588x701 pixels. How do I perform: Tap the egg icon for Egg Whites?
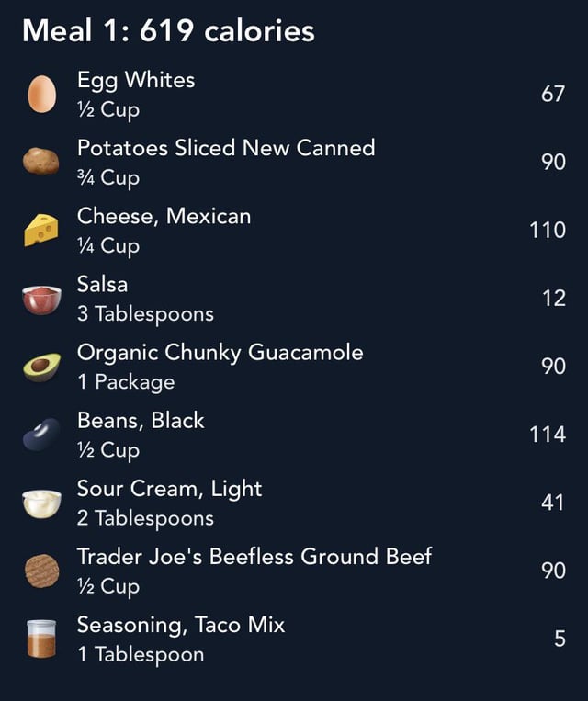[42, 94]
